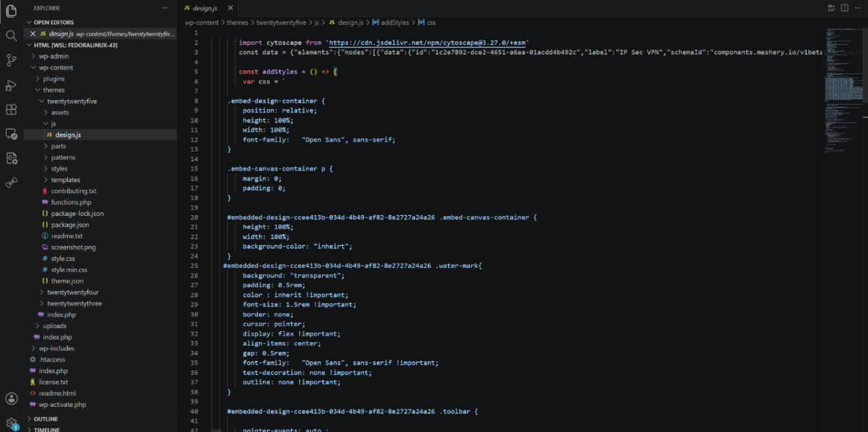The width and height of the screenshot is (868, 432).
Task: Open the Run and Debug view
Action: tap(11, 85)
